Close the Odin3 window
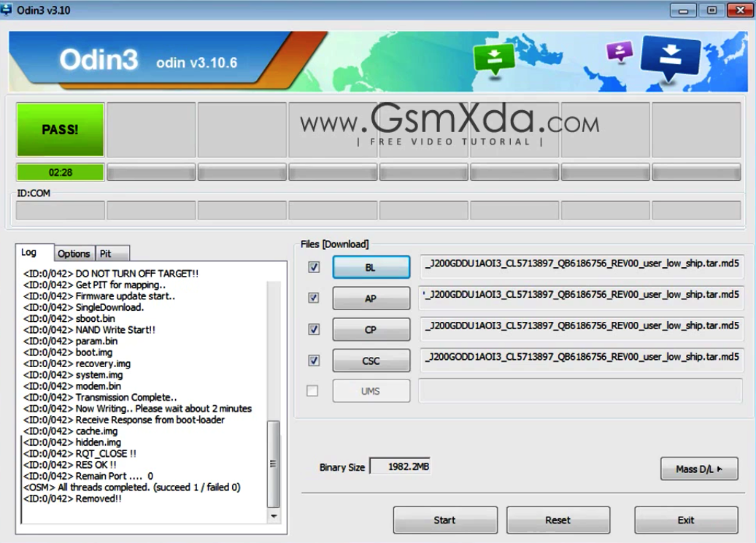The image size is (756, 543). (740, 10)
